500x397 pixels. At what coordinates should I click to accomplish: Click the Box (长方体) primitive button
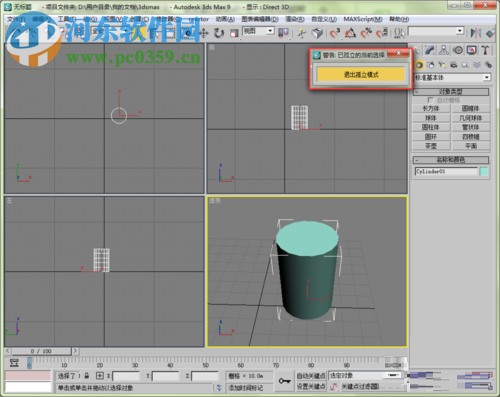pyautogui.click(x=431, y=108)
